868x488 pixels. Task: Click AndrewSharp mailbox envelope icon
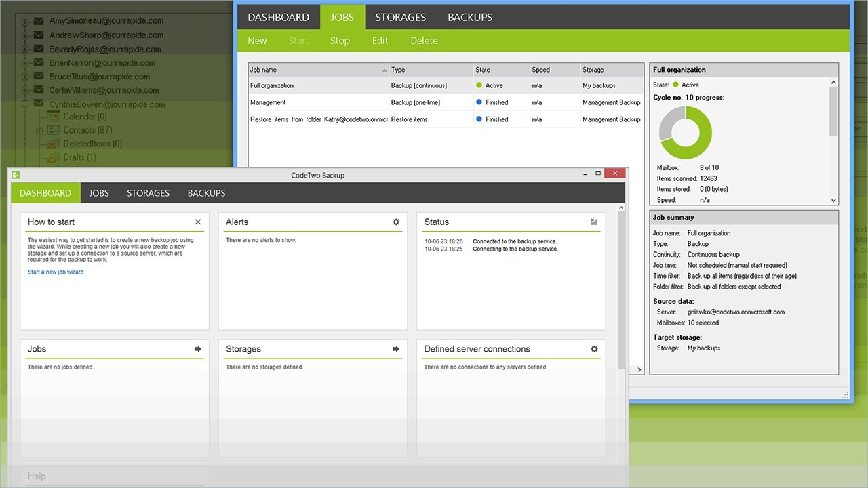[39, 35]
